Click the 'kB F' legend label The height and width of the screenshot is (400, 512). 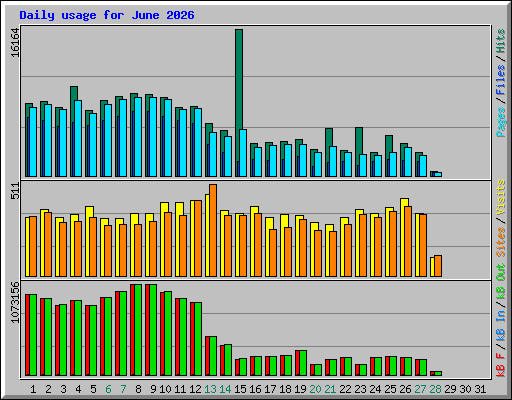(x=501, y=365)
